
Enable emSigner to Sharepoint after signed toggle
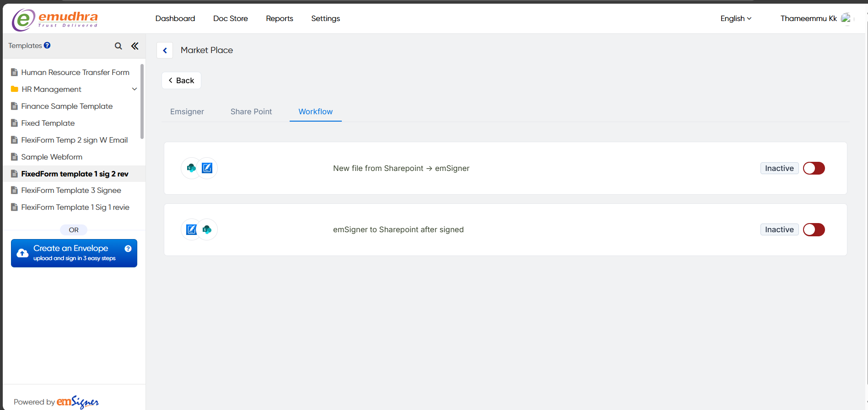point(814,229)
